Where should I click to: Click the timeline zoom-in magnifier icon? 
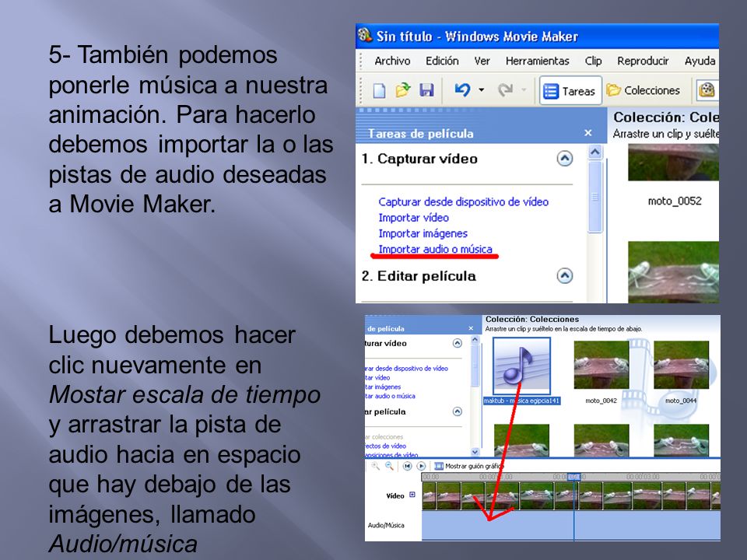point(375,466)
